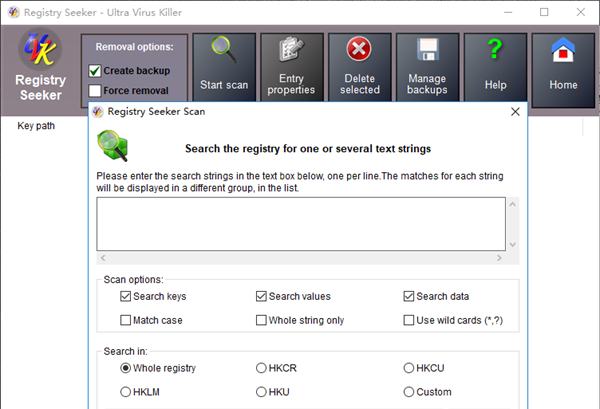Open Help with green question mark

pyautogui.click(x=495, y=67)
